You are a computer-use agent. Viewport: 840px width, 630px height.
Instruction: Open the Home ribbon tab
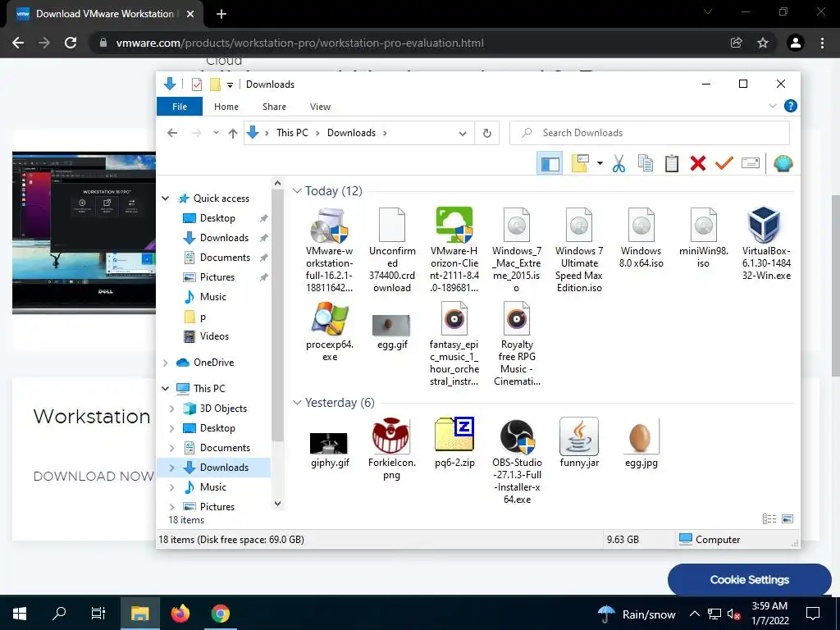coord(226,107)
